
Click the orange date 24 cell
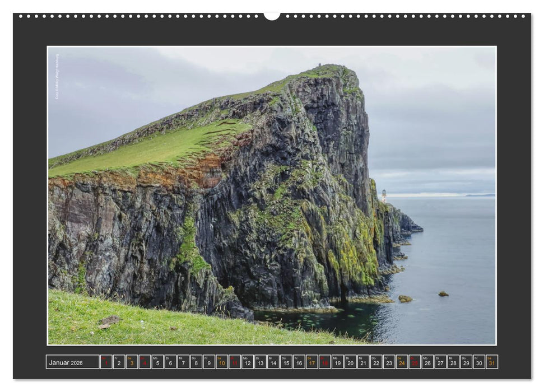point(402,364)
